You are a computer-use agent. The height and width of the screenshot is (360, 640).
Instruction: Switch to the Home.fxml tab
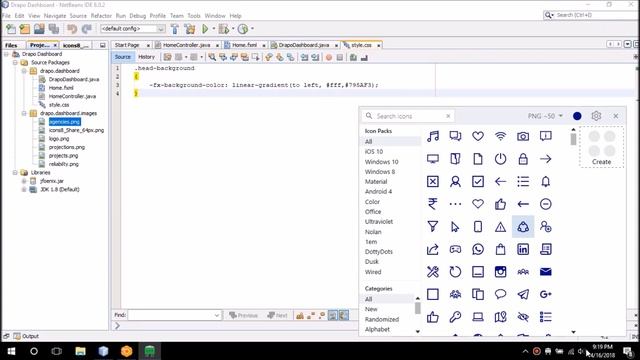244,45
